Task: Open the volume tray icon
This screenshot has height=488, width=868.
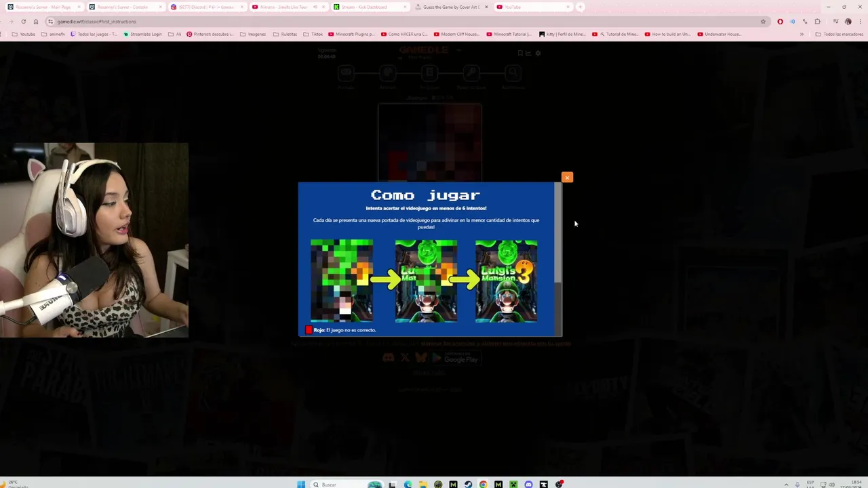Action: [x=833, y=484]
